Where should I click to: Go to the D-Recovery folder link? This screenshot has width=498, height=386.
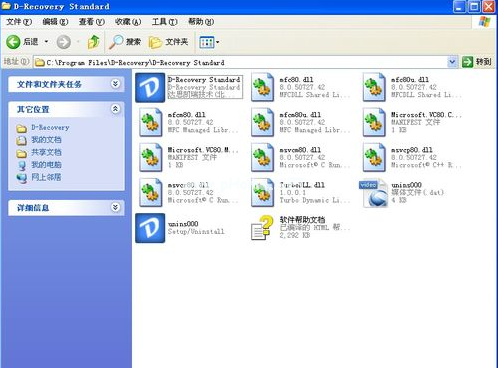pos(50,128)
